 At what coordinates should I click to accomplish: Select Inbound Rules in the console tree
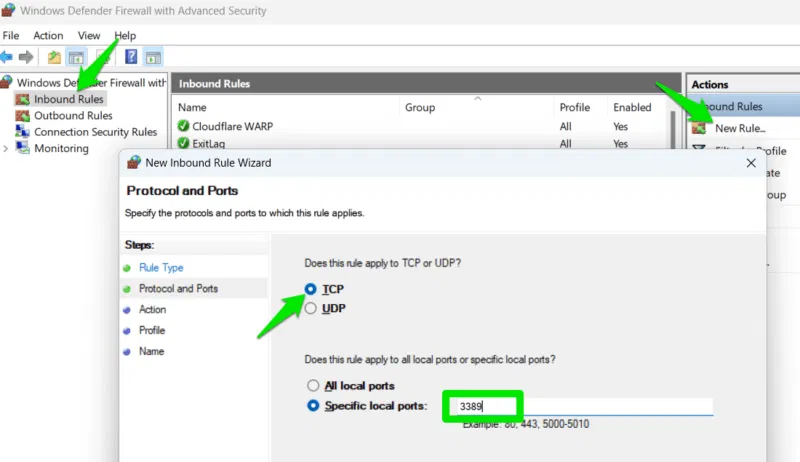[68, 99]
